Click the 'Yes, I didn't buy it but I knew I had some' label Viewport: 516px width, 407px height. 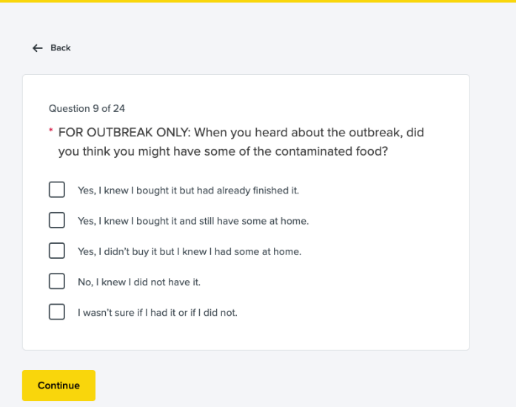click(190, 252)
